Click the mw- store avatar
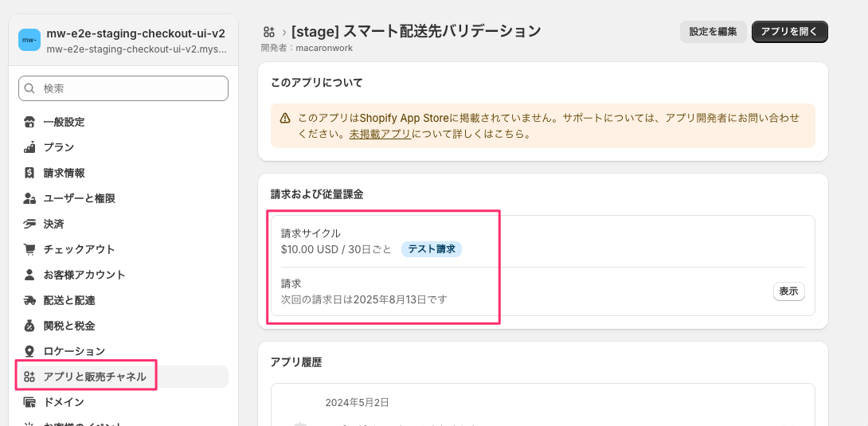This screenshot has height=426, width=868. pos(29,40)
